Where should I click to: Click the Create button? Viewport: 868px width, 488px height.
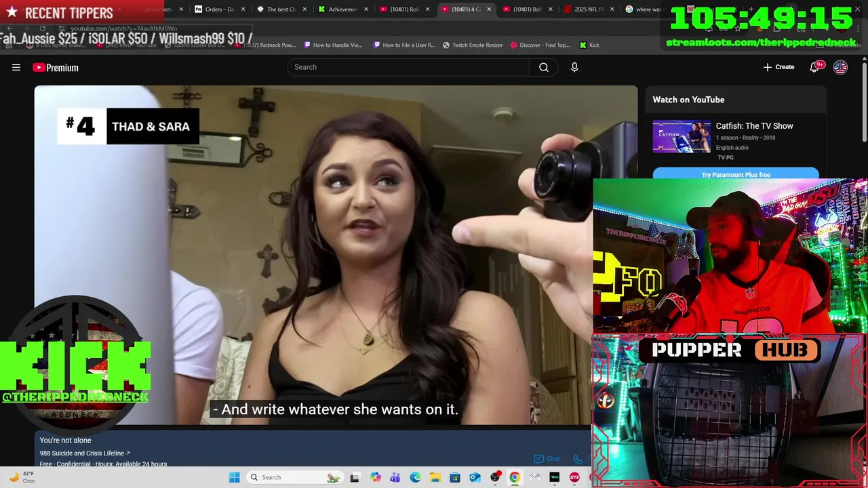(778, 67)
